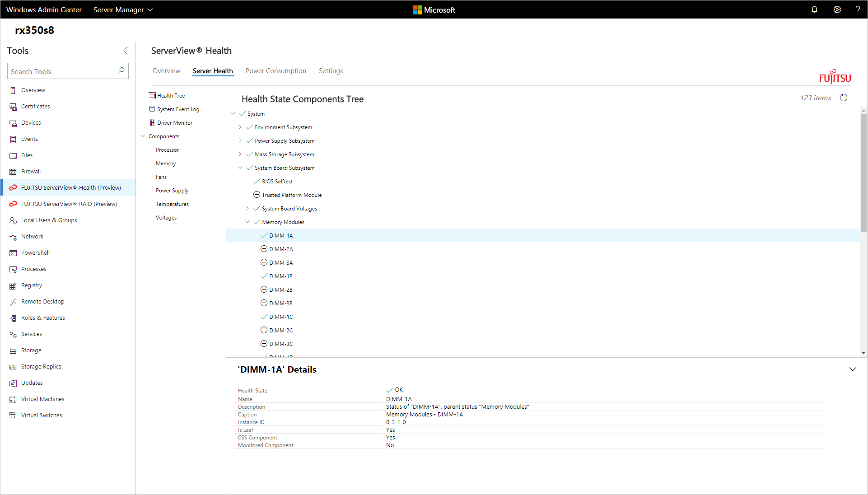Expand DIMM-1A details chevron
The width and height of the screenshot is (868, 495).
coord(853,369)
